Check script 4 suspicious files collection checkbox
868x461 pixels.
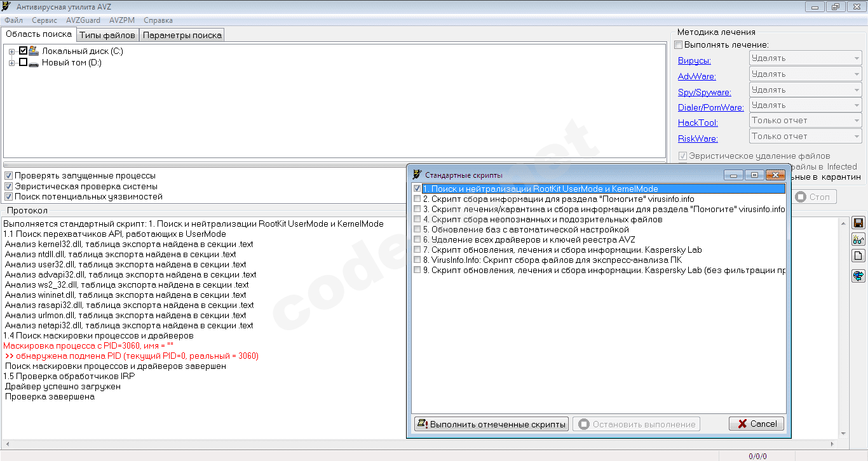(x=417, y=219)
